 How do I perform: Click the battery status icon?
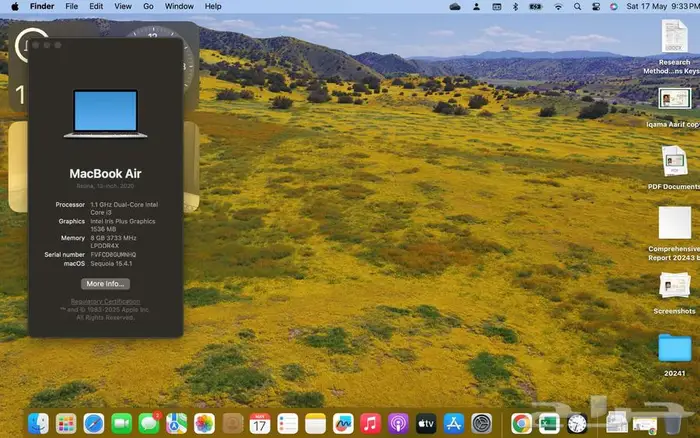tap(536, 6)
